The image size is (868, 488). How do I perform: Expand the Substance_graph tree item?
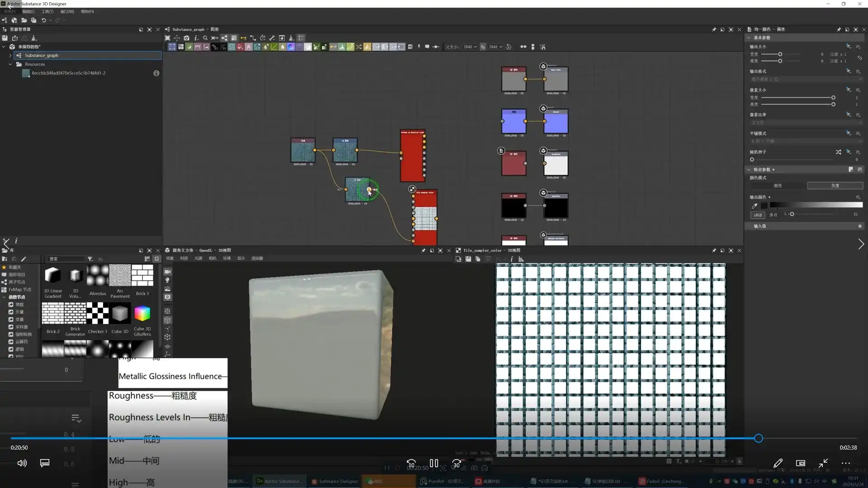[10, 56]
